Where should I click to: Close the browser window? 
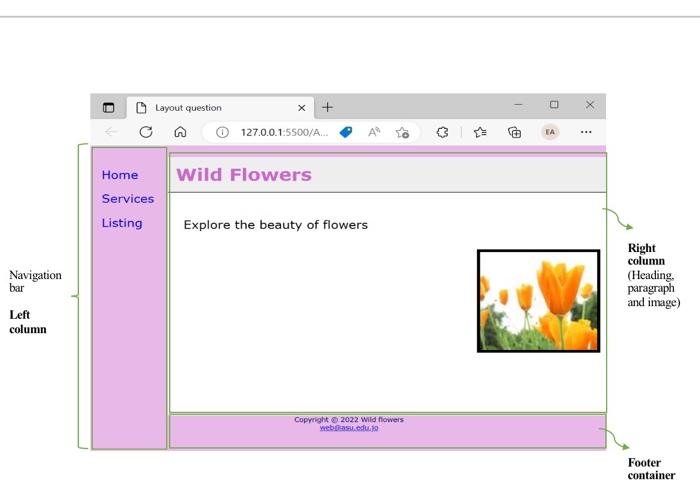pos(590,104)
